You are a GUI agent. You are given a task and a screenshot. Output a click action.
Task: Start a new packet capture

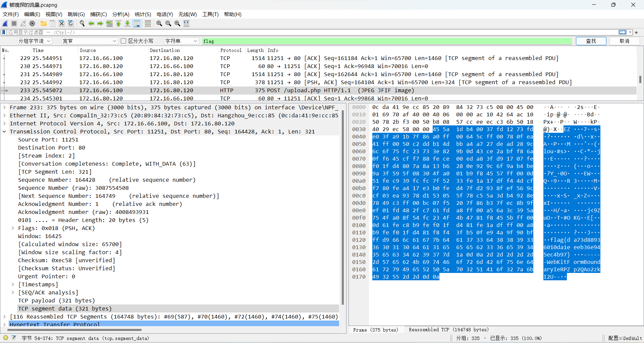5,23
